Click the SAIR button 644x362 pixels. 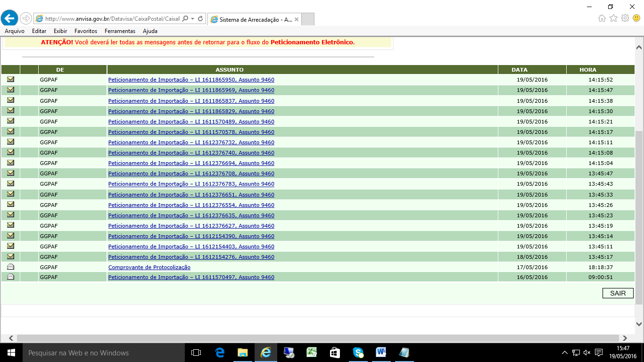[x=618, y=293]
